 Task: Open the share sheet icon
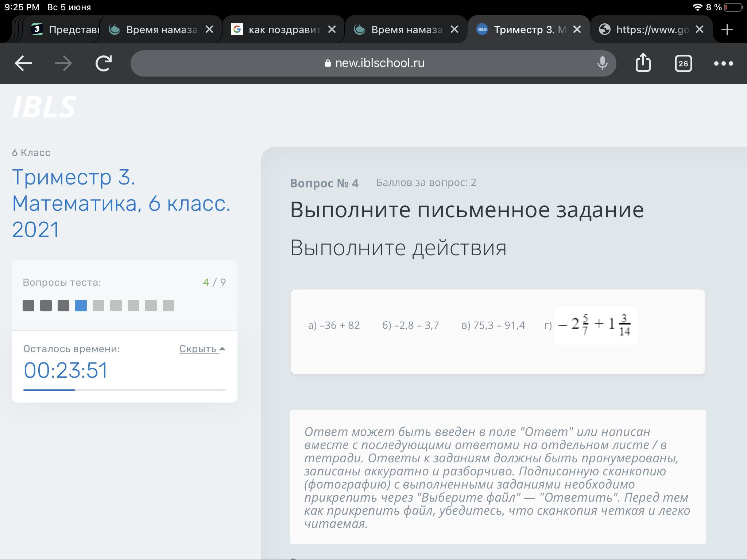(643, 63)
